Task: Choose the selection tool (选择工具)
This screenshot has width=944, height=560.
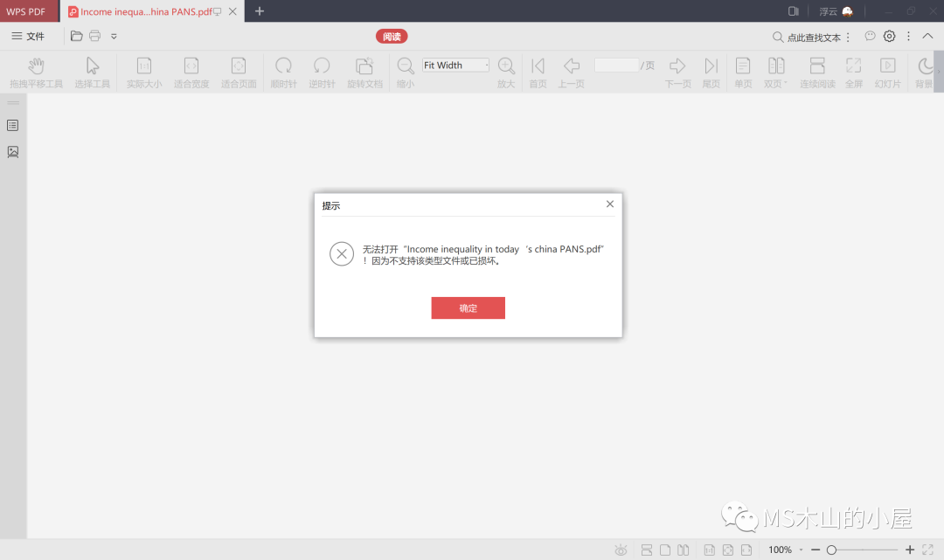Action: pos(92,73)
